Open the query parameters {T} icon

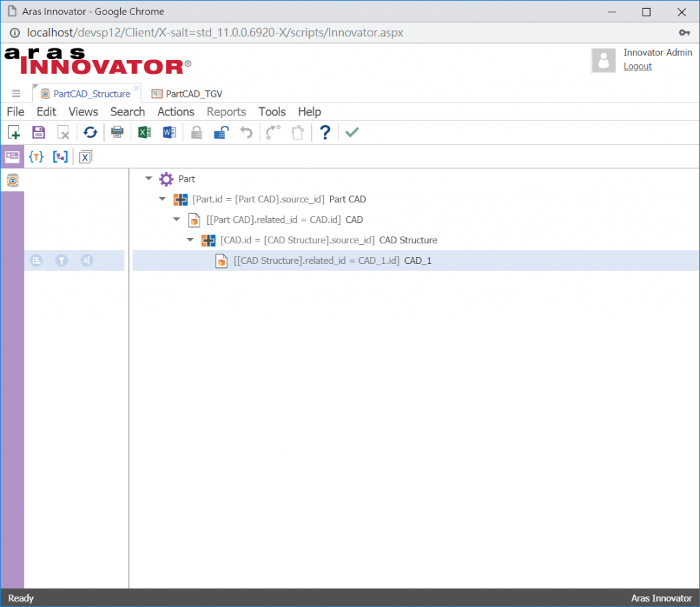pyautogui.click(x=36, y=157)
